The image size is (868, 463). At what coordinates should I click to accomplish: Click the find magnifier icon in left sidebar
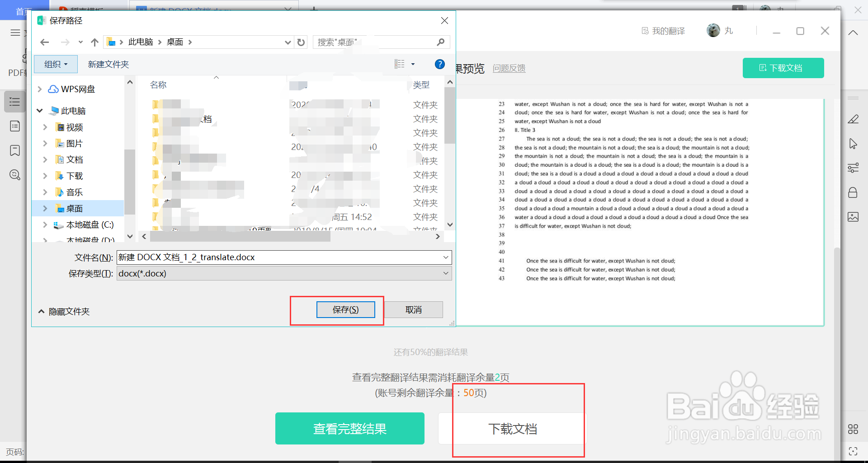pyautogui.click(x=15, y=174)
